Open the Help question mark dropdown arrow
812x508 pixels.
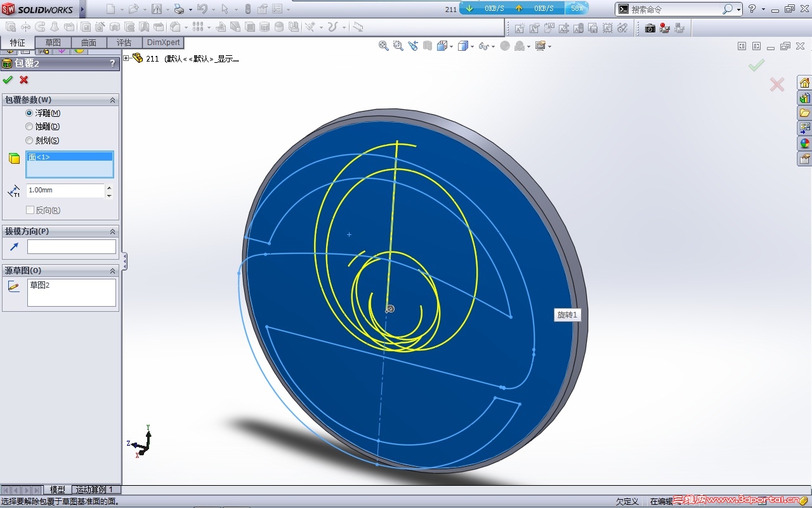point(763,10)
